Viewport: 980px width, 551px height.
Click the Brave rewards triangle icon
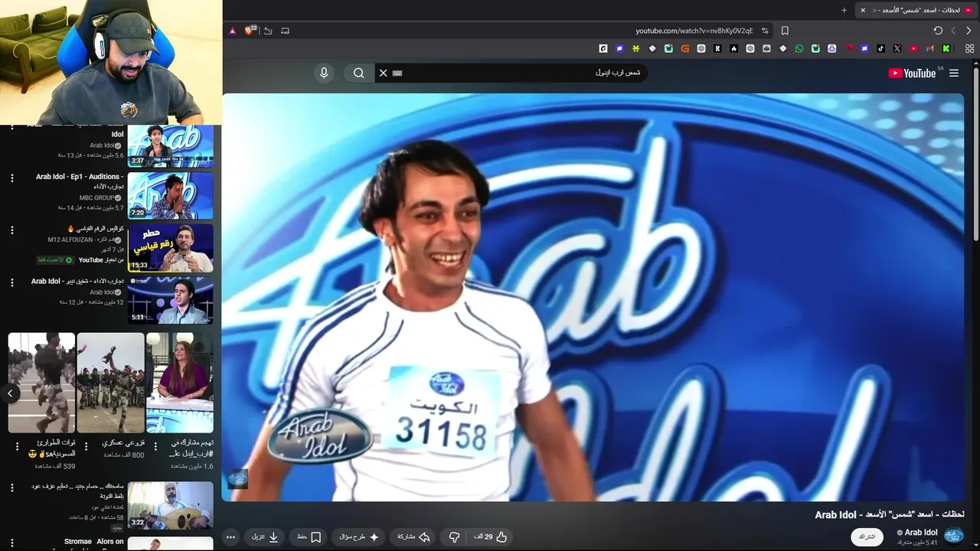[233, 31]
